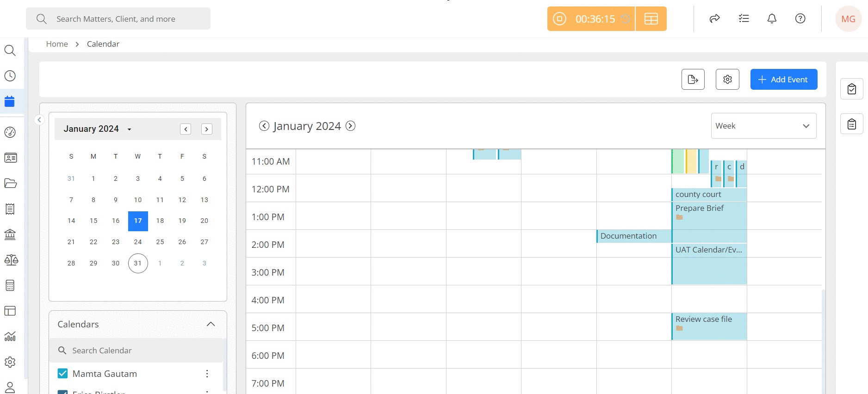
Task: Click the Home breadcrumb link
Action: [x=57, y=44]
